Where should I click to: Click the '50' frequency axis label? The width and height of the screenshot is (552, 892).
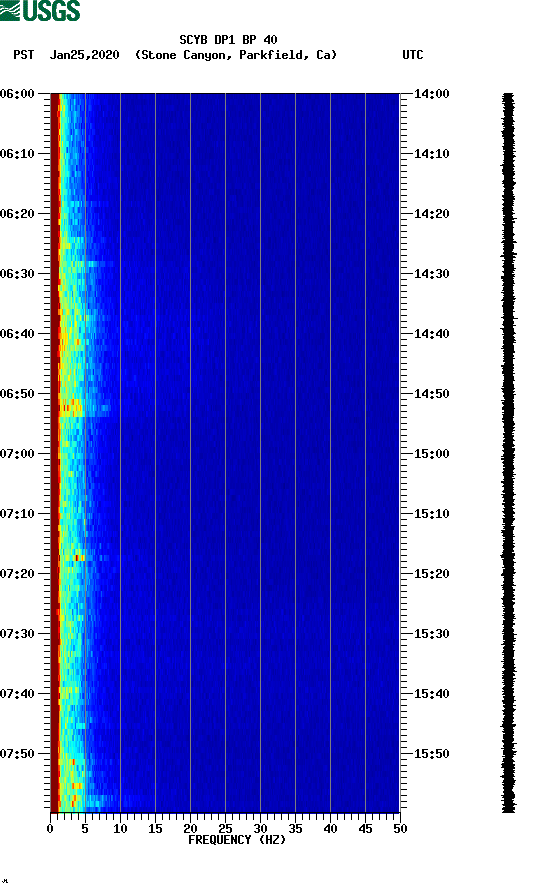click(400, 828)
